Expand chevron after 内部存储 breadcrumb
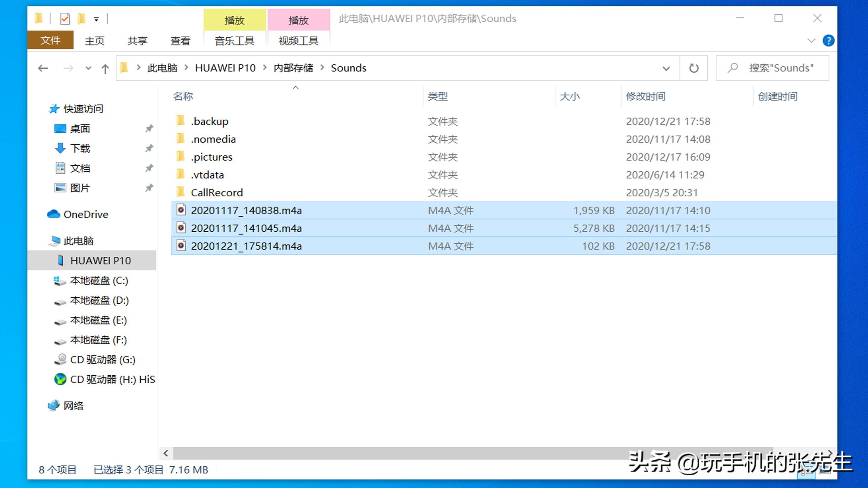This screenshot has height=488, width=868. click(x=322, y=68)
